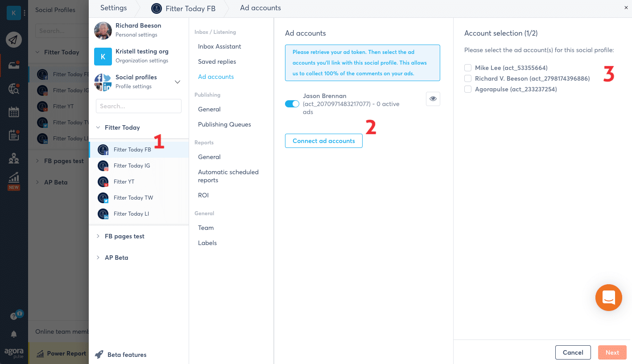Open the calendar notes icon with red dot
This screenshot has width=632, height=364.
pyautogui.click(x=14, y=135)
